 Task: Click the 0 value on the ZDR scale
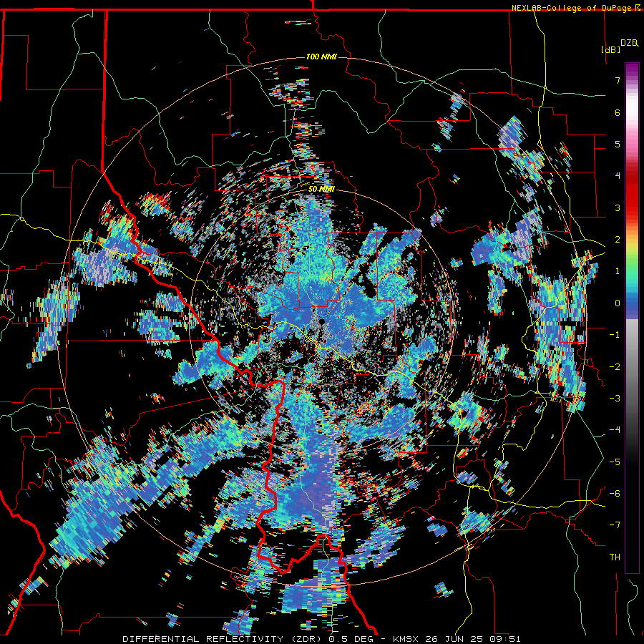[x=618, y=303]
